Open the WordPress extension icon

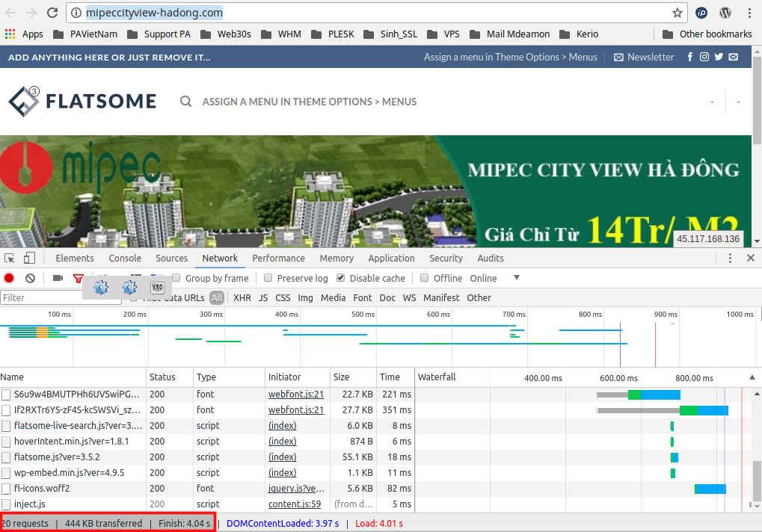(725, 13)
